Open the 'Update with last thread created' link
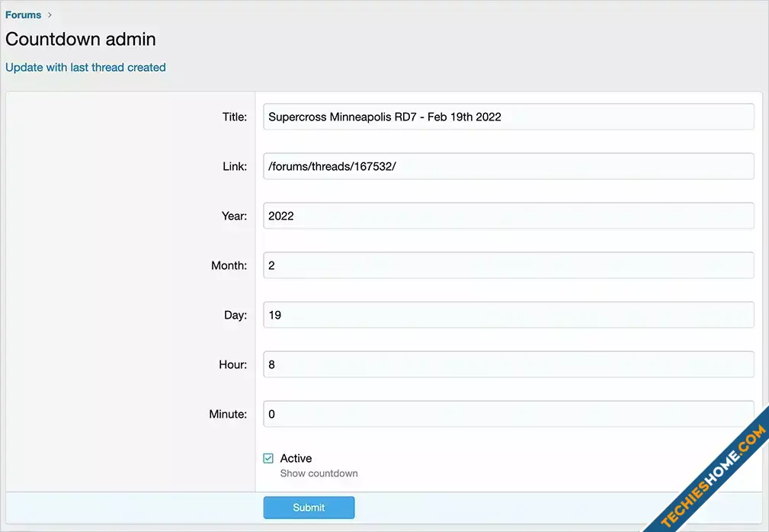 [85, 67]
